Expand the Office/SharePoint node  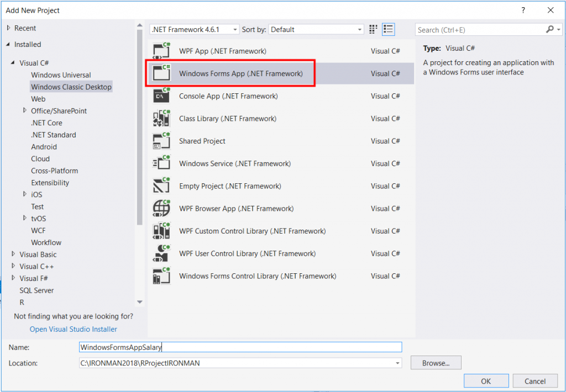click(25, 110)
